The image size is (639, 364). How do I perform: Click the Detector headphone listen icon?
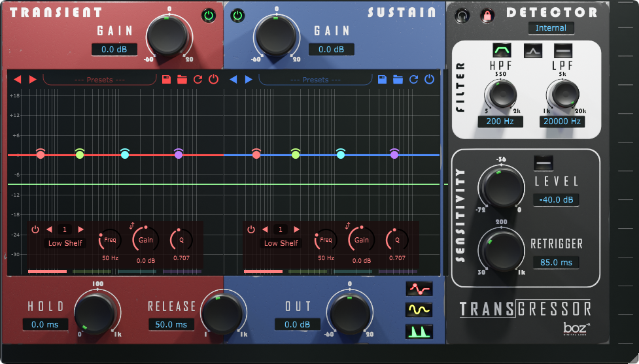coord(462,16)
